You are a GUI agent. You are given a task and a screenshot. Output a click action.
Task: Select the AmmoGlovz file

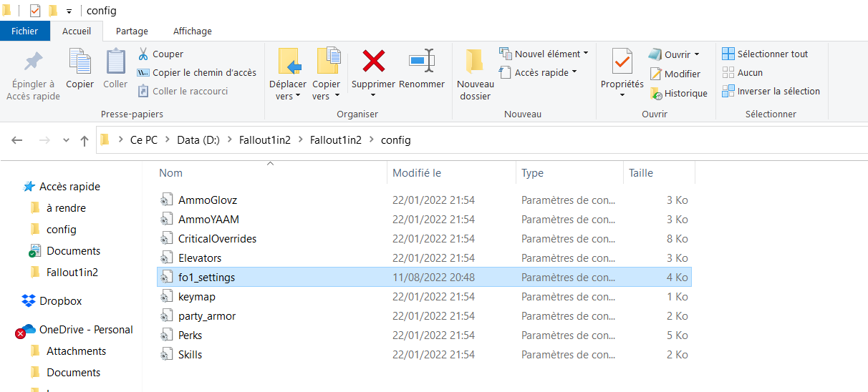pos(424,200)
